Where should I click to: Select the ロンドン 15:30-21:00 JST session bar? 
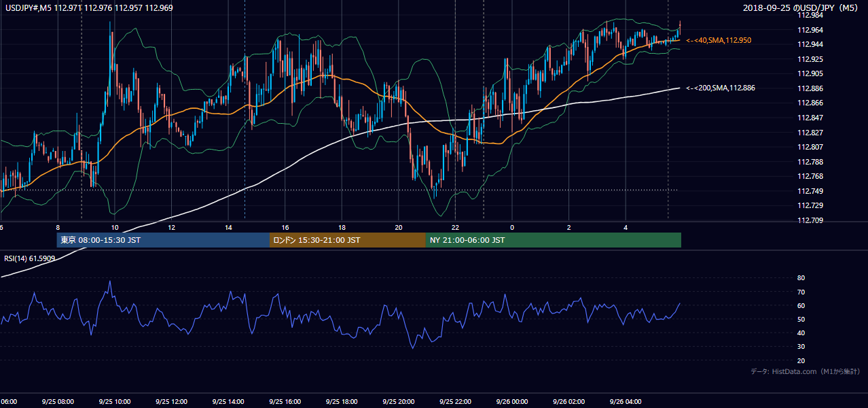pos(348,240)
